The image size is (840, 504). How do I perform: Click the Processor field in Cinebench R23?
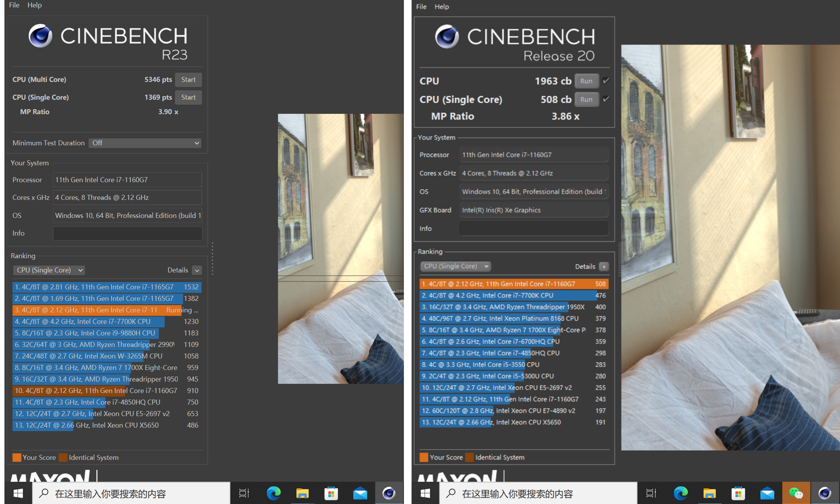[x=127, y=180]
